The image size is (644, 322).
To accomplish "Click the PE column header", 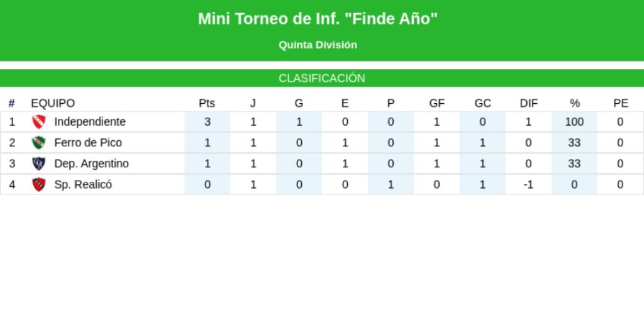I will pyautogui.click(x=620, y=103).
